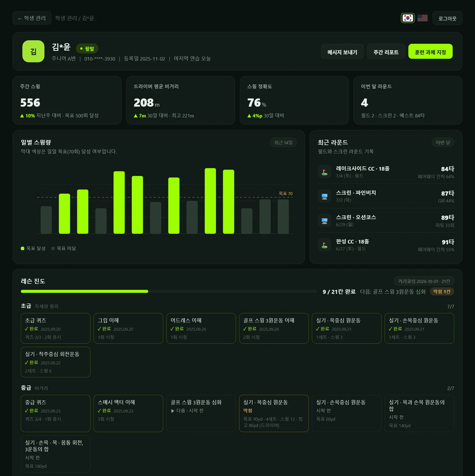This screenshot has height=476, width=475.
Task: Click the 드라이버 평균 비거리 stat card
Action: (181, 100)
